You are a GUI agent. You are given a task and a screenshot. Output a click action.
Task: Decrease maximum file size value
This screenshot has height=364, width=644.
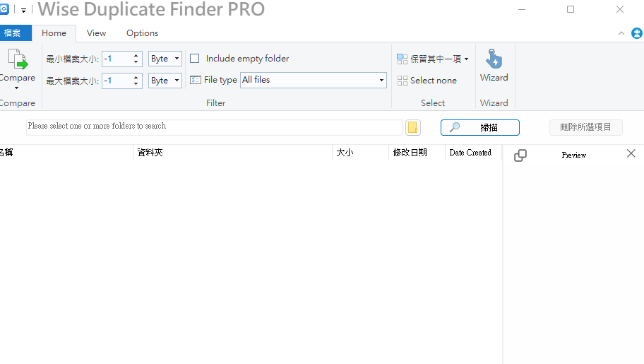136,84
